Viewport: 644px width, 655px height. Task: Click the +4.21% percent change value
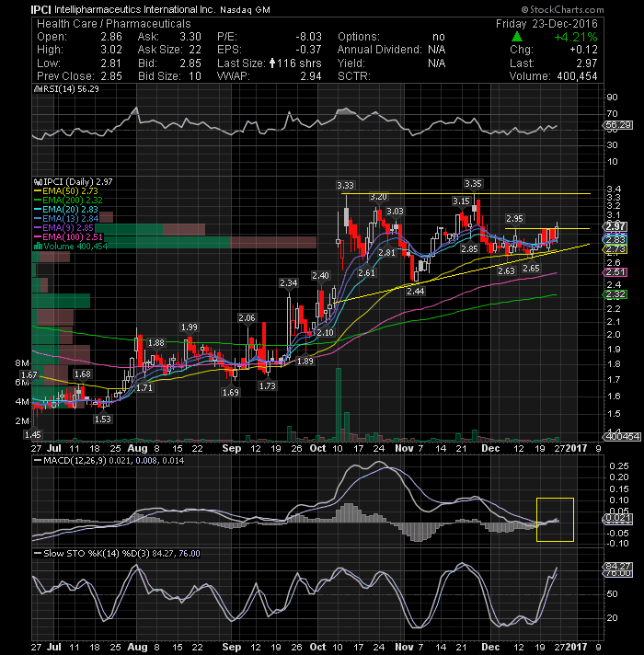pyautogui.click(x=576, y=37)
